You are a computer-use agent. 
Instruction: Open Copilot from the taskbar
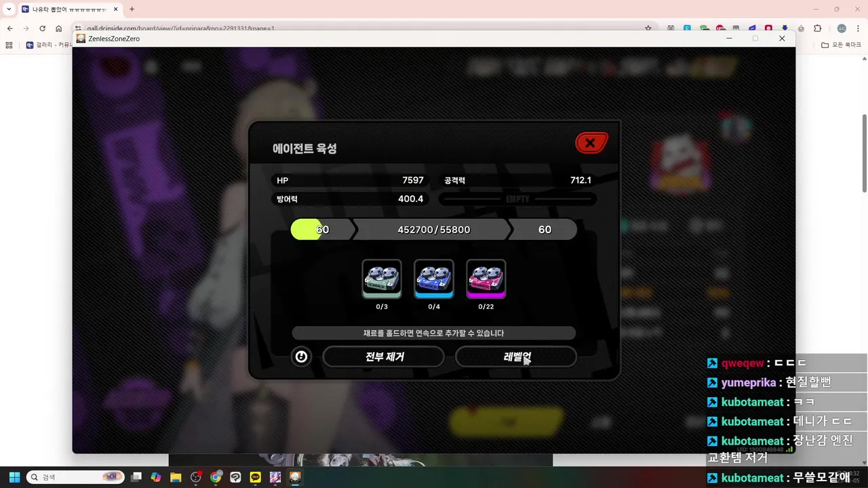coord(156,477)
